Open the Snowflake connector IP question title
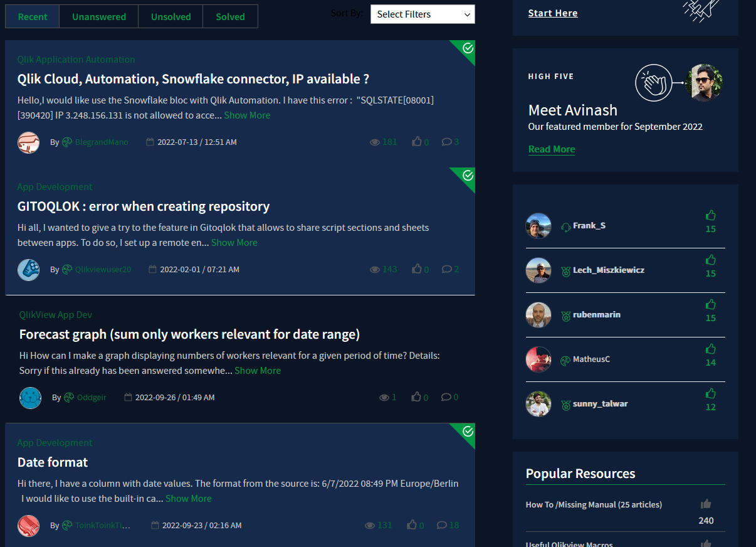 pyautogui.click(x=193, y=79)
